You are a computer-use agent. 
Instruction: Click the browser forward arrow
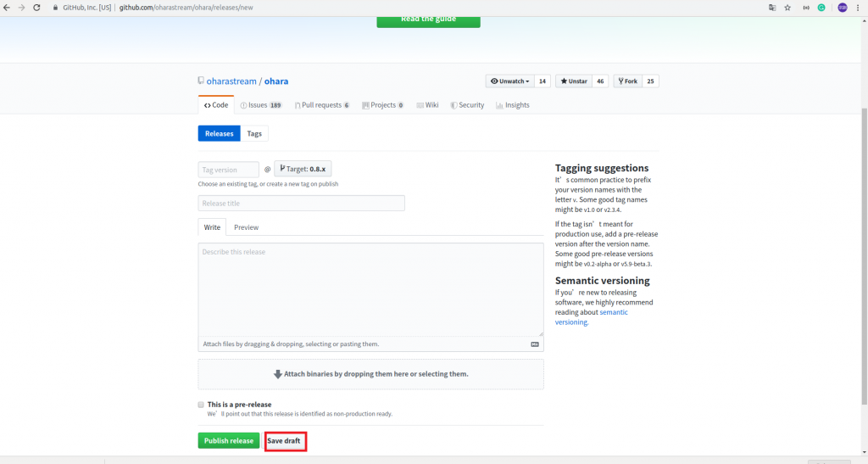[x=21, y=8]
